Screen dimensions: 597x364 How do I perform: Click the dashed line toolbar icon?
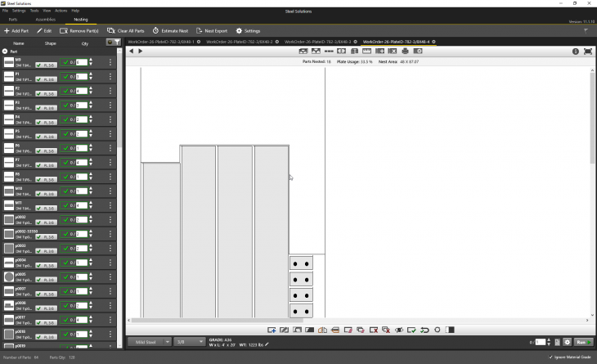[329, 51]
